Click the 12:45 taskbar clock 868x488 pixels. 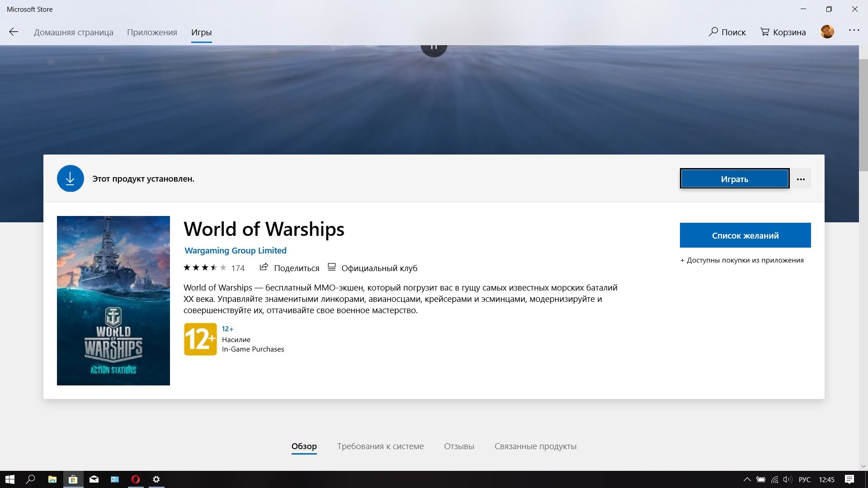(826, 479)
